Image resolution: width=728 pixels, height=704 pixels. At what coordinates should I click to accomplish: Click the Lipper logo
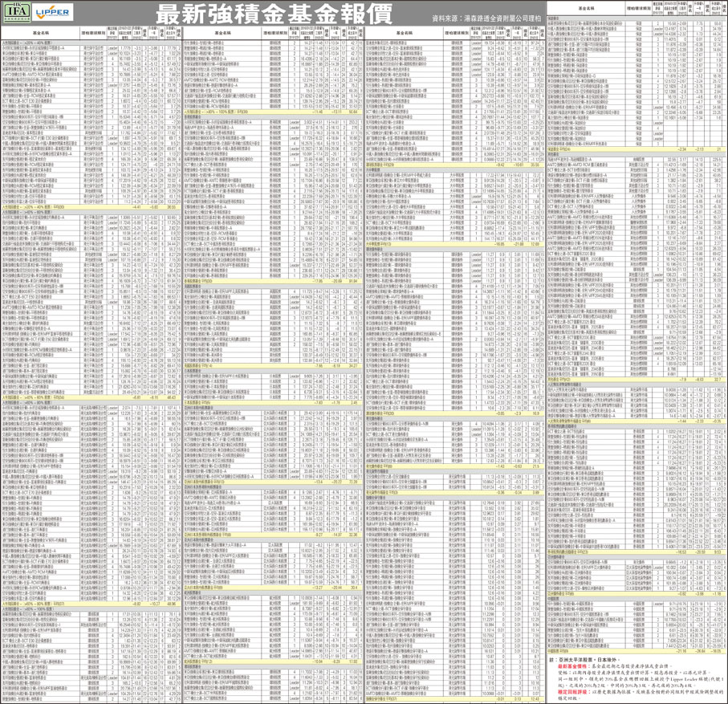click(53, 14)
